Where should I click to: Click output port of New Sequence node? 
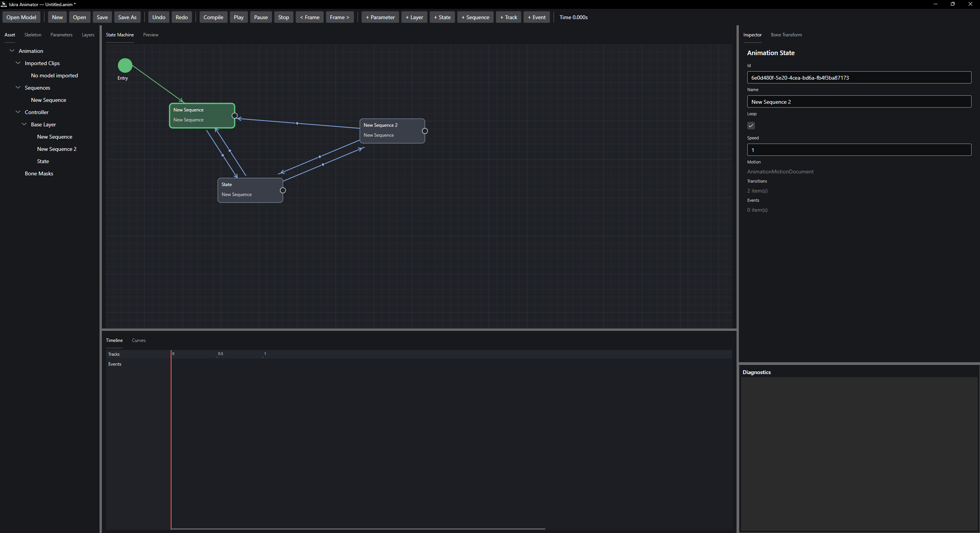coord(235,116)
